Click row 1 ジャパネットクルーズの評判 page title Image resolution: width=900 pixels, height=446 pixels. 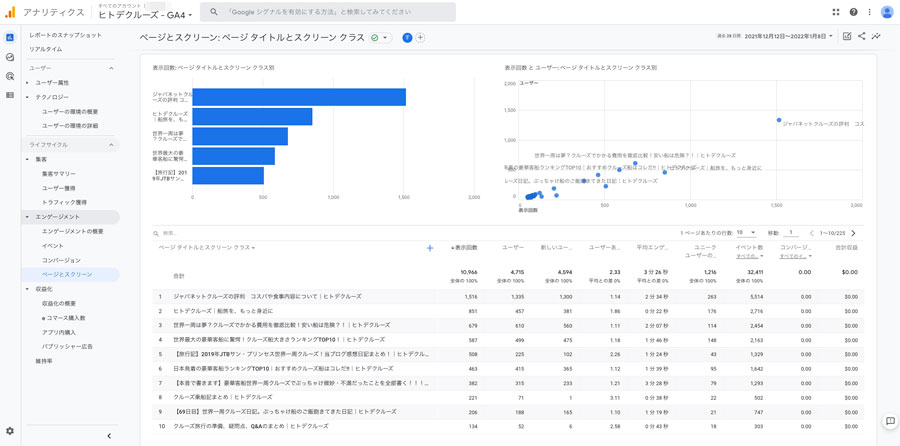(267, 297)
